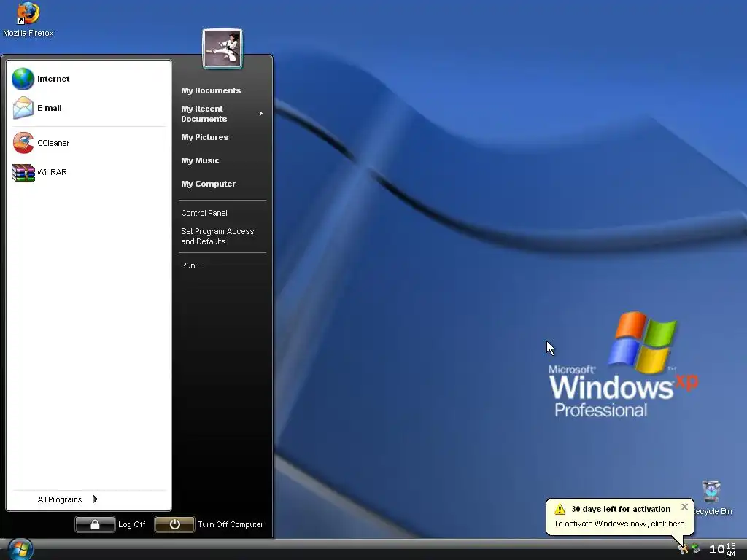Click the '30 days left for activation' title

click(621, 509)
